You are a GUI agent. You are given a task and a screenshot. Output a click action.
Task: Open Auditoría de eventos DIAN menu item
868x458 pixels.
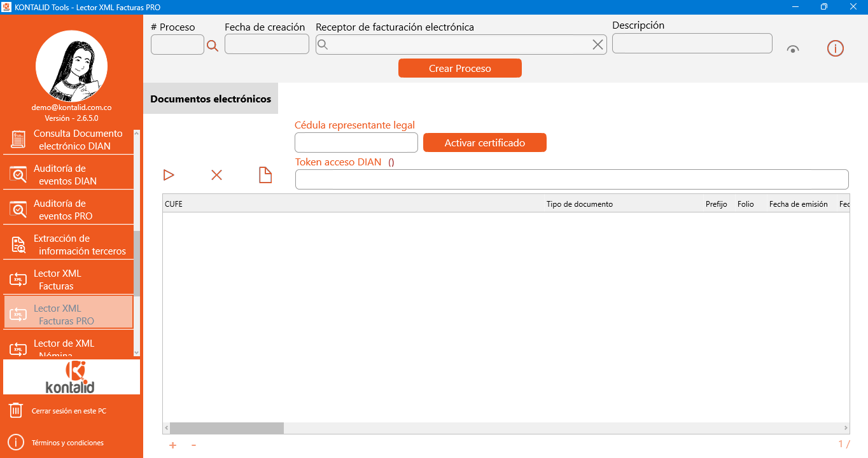point(69,174)
